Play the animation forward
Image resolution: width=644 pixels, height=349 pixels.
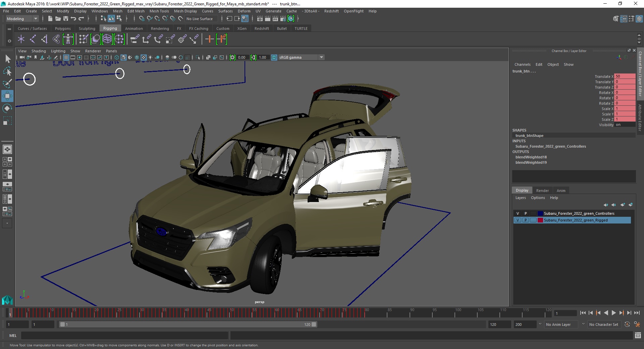coord(613,313)
